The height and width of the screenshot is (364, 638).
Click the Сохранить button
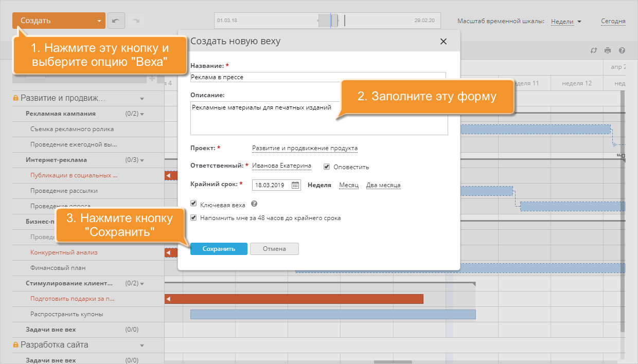tap(219, 249)
